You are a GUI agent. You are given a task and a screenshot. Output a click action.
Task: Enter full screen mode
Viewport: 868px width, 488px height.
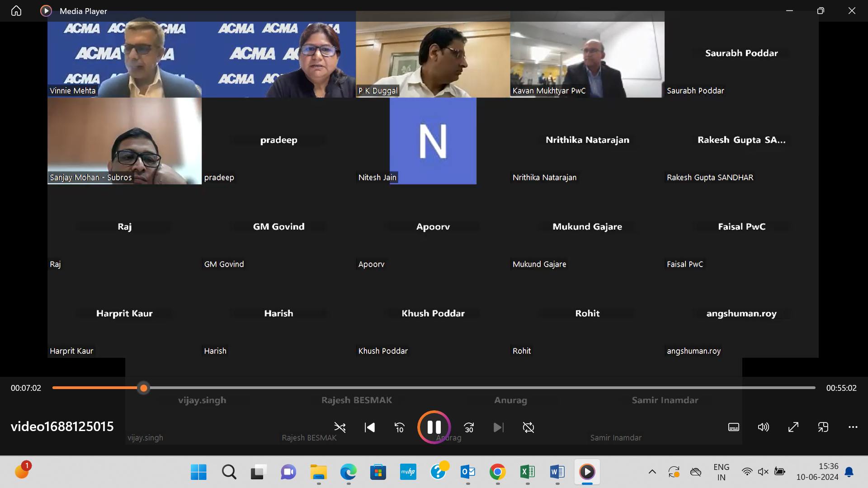(x=793, y=427)
